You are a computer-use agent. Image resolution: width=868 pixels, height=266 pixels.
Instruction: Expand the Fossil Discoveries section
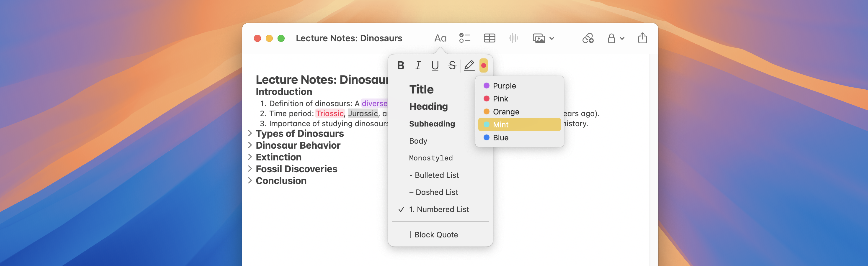(250, 169)
